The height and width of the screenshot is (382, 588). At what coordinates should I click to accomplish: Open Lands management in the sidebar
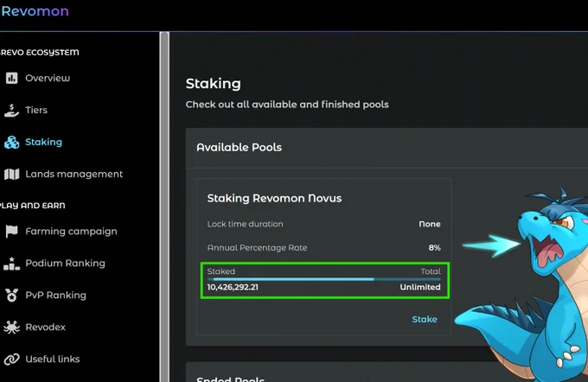coord(73,174)
